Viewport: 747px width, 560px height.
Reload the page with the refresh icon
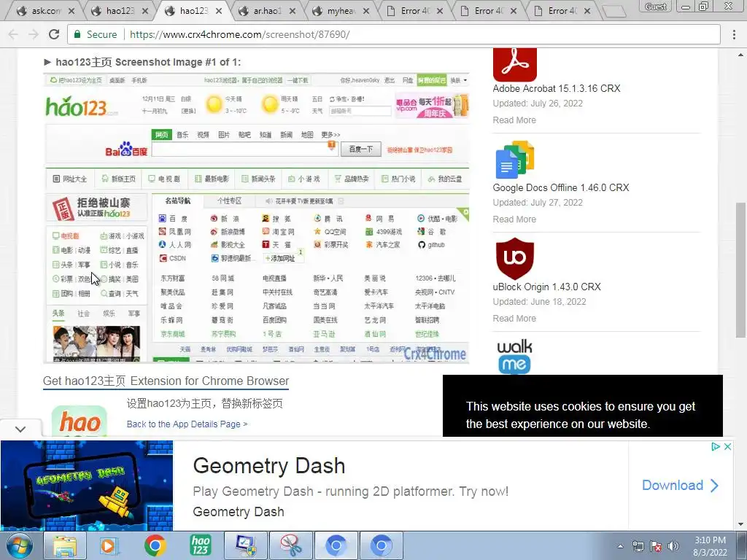pyautogui.click(x=54, y=34)
